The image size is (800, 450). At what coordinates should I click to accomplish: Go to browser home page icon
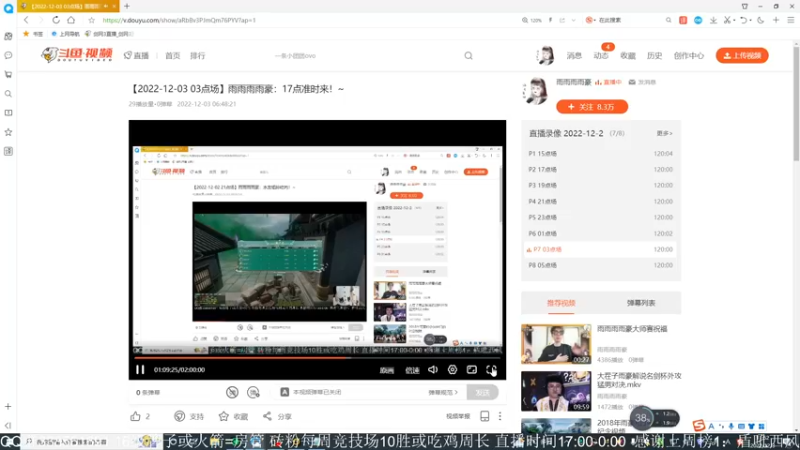(71, 20)
